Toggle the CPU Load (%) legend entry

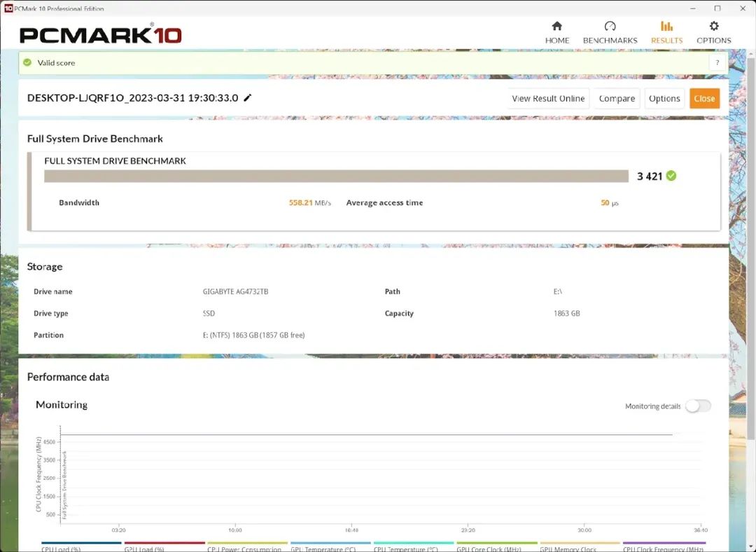(60, 549)
